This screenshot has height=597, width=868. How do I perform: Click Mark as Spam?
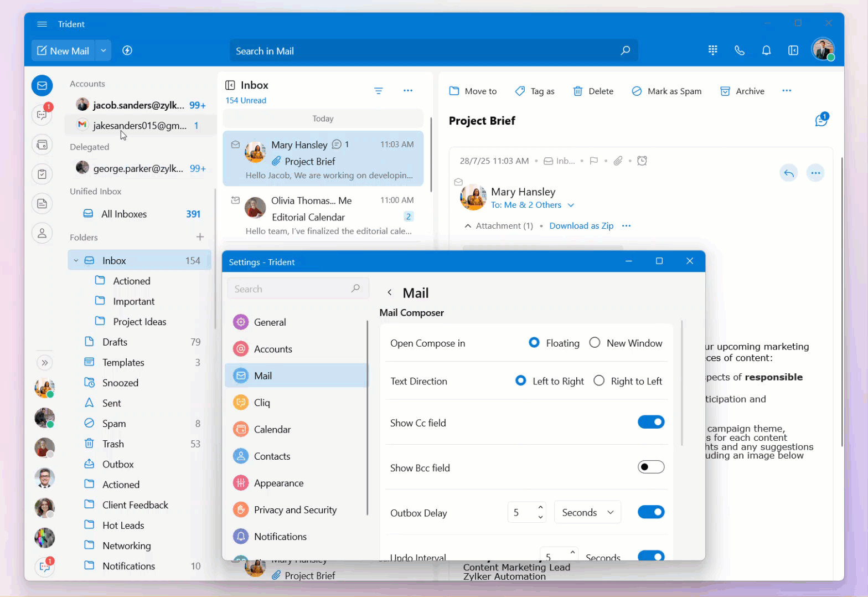[666, 91]
